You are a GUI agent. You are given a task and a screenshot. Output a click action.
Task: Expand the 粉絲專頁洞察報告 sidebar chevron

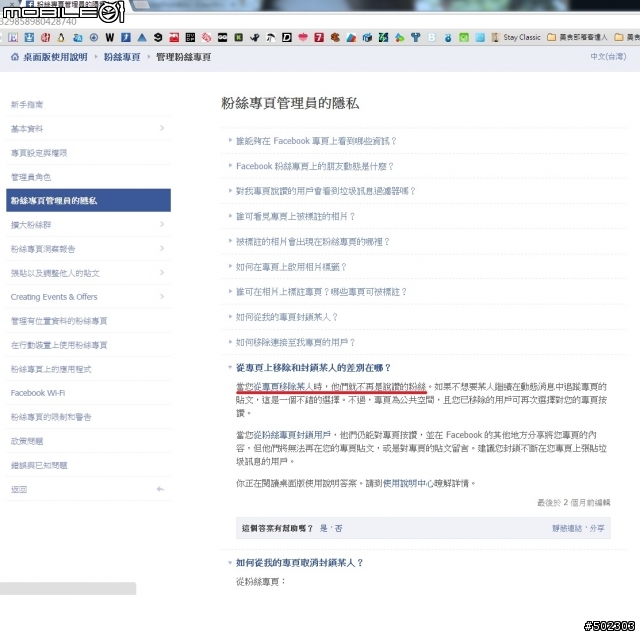click(x=162, y=248)
